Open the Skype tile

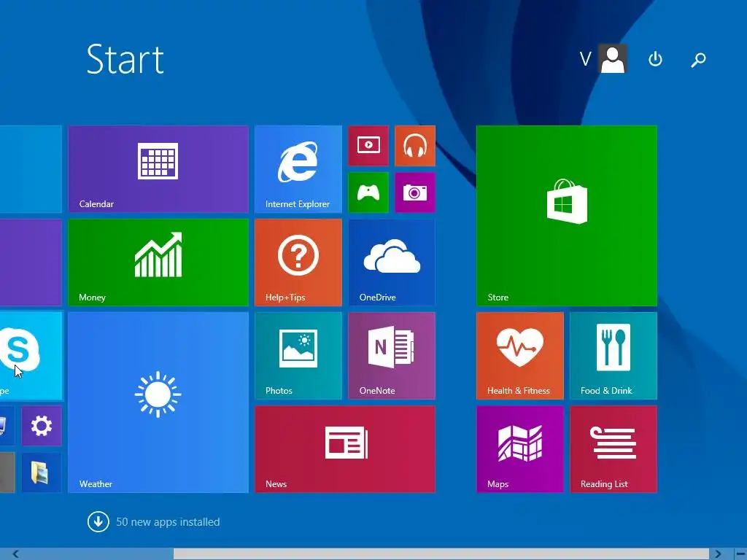pos(31,356)
